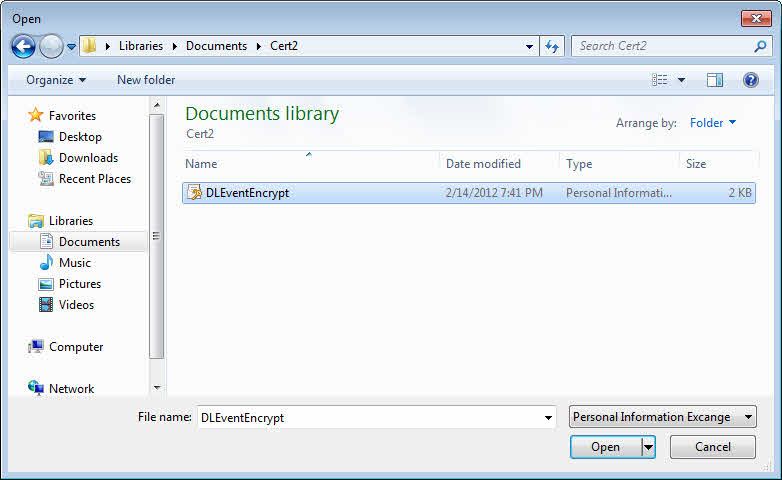Open the recent pages dropdown arrow
Screen dimensions: 782x480
click(71, 47)
